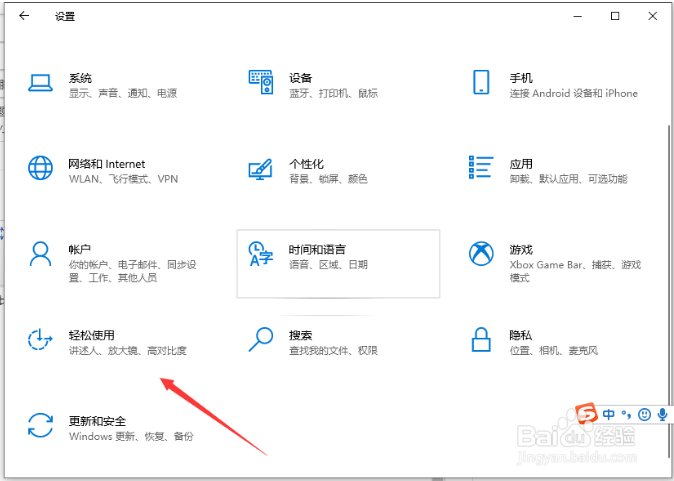Image resolution: width=674 pixels, height=481 pixels.
Task: Click the WLAN、飞行模式、VPN description
Action: 123,179
